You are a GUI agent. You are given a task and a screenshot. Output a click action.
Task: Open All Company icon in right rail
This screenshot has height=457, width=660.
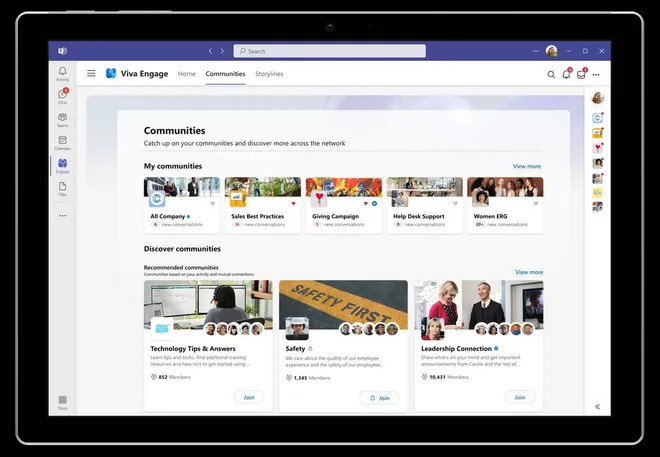tap(597, 118)
